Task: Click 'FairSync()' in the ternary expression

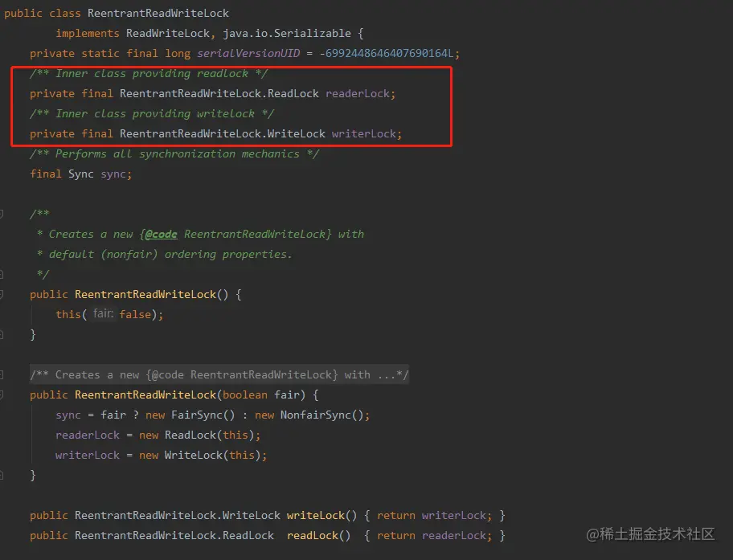Action: 203,415
